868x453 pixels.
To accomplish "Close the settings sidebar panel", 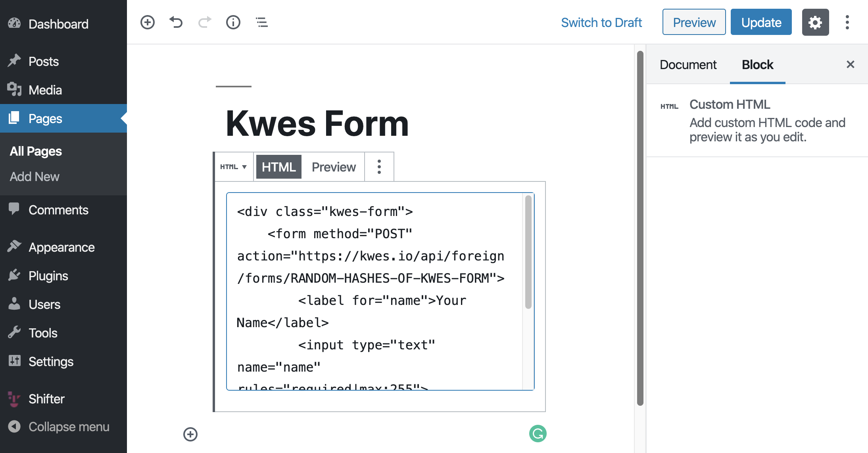I will [850, 64].
